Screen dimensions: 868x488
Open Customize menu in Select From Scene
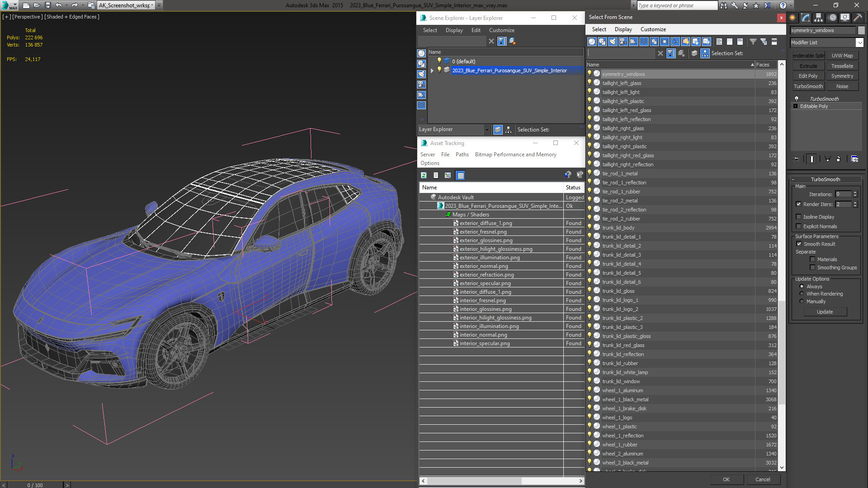653,29
